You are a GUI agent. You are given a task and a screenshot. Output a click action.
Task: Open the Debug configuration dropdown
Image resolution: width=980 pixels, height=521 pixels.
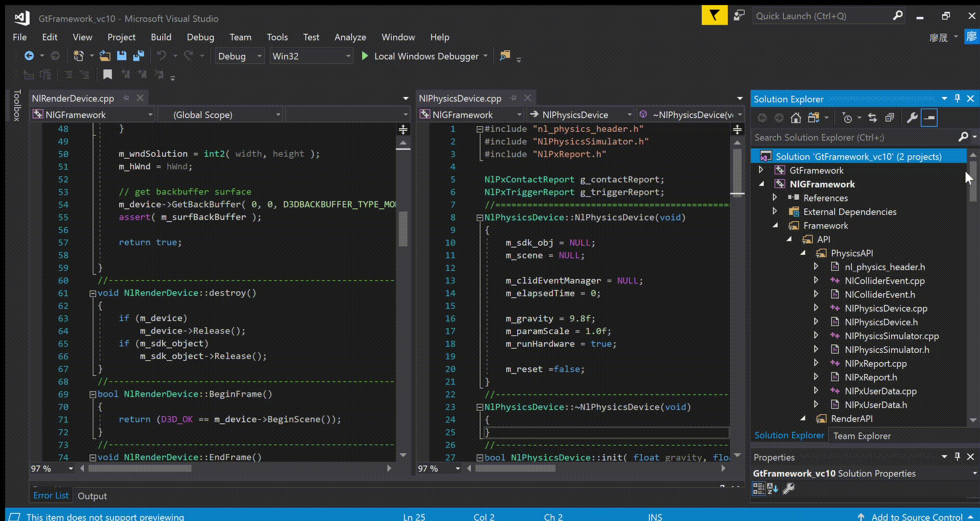point(259,56)
